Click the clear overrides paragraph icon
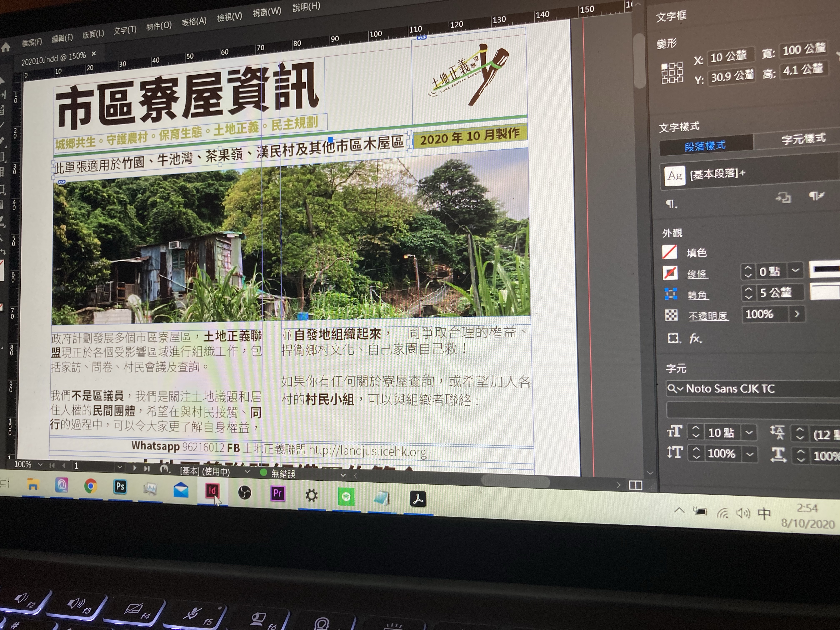The width and height of the screenshot is (840, 630). click(816, 196)
